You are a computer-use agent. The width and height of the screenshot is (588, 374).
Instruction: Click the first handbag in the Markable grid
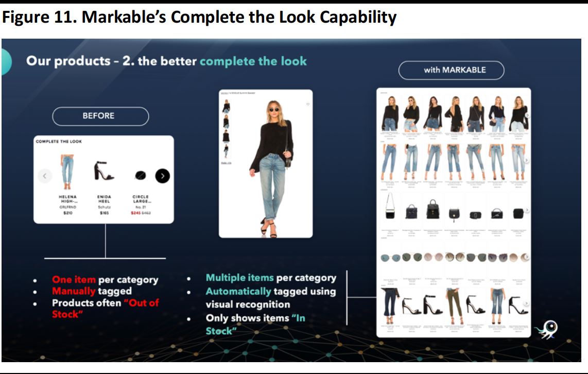[x=390, y=207]
